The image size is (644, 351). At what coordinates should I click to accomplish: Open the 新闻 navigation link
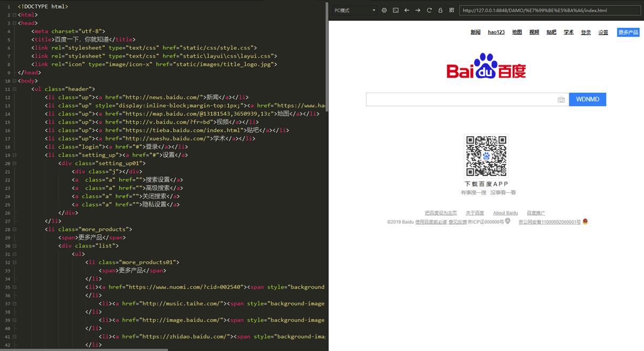475,32
